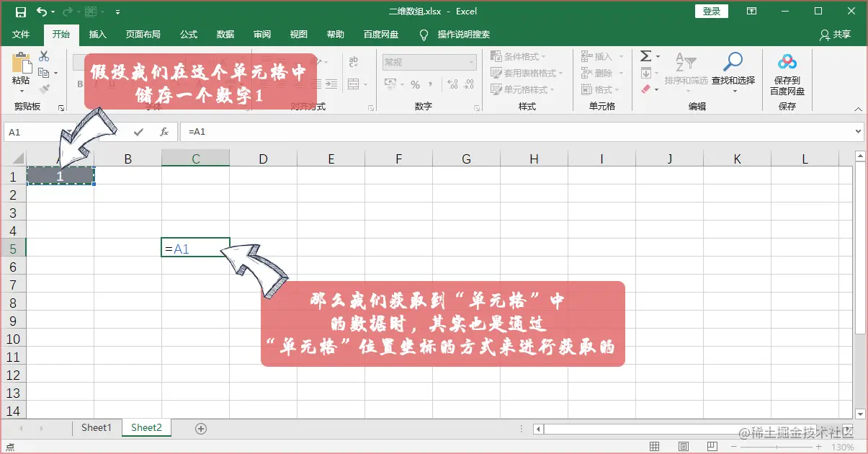The height and width of the screenshot is (454, 868).
Task: Click the percent style icon
Action: [x=415, y=84]
